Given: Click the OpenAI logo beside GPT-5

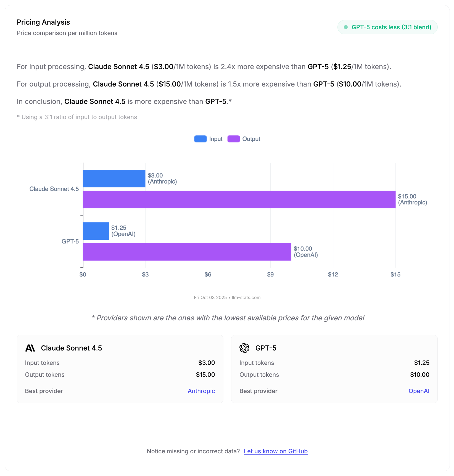Looking at the screenshot, I should (245, 348).
